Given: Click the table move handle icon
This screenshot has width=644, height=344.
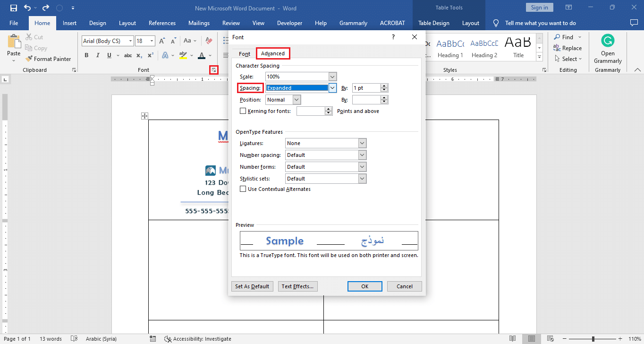Looking at the screenshot, I should pos(145,116).
